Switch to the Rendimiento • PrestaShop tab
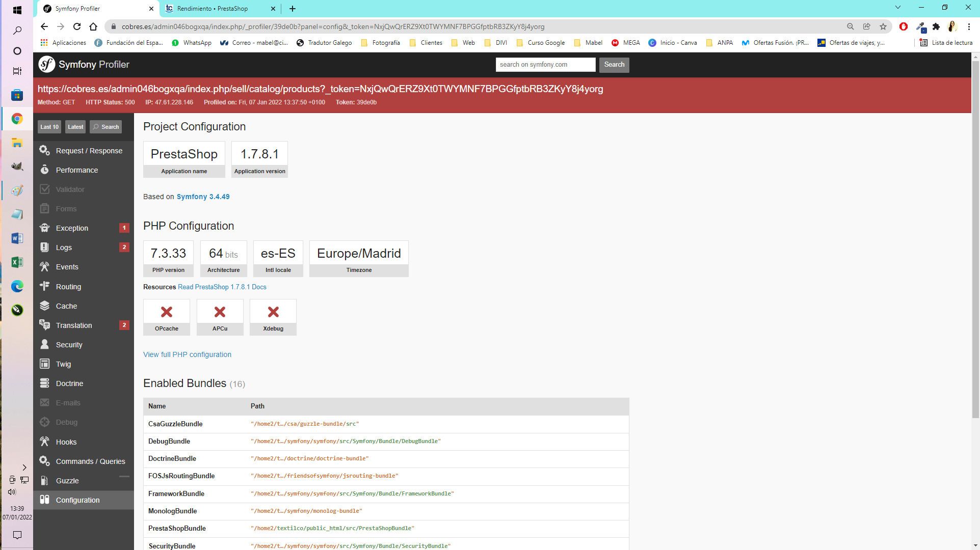 coord(219,9)
